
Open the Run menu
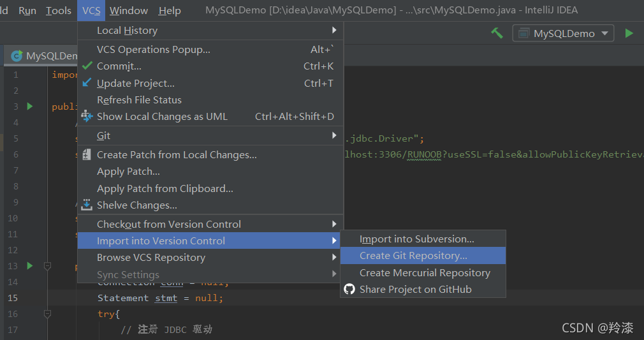(x=27, y=10)
